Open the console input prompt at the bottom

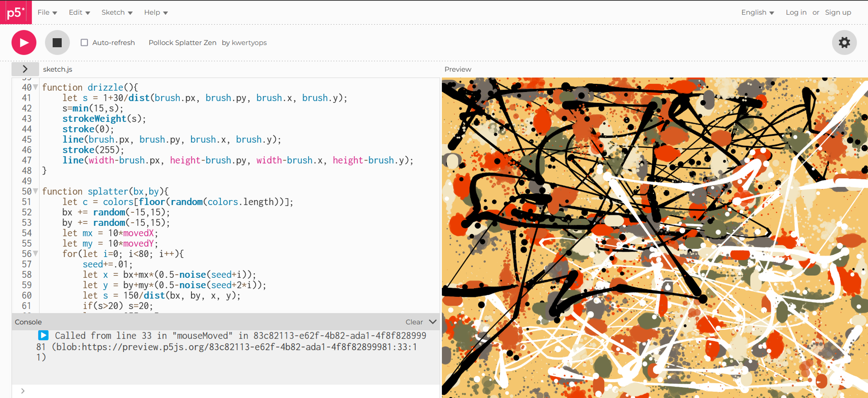(22, 390)
